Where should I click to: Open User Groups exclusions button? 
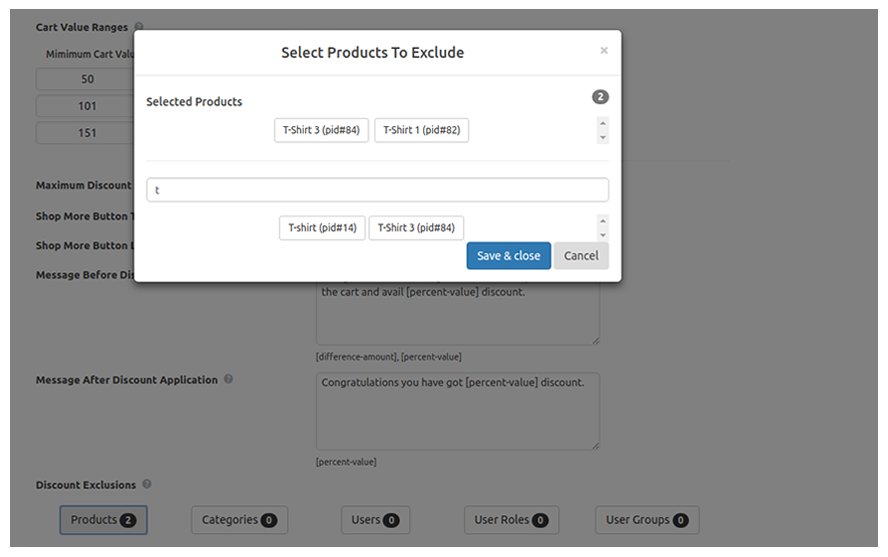click(x=647, y=520)
